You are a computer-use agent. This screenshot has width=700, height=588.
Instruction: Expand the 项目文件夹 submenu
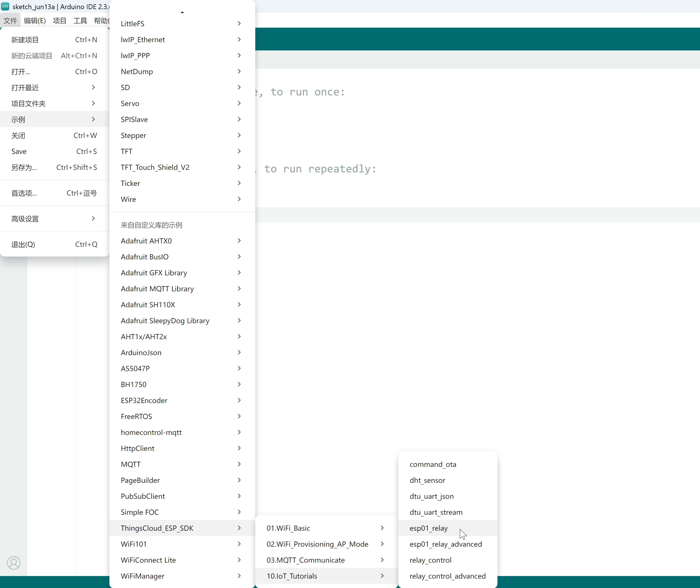[55, 104]
